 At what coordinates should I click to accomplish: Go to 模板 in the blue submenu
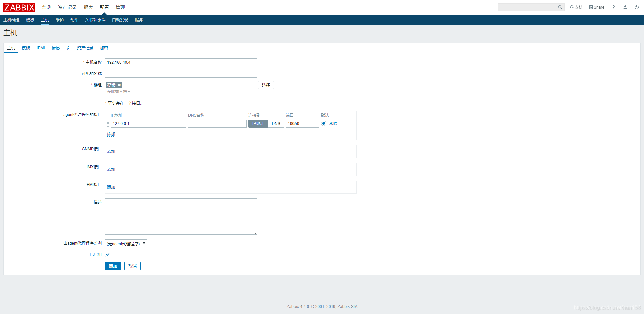point(30,20)
